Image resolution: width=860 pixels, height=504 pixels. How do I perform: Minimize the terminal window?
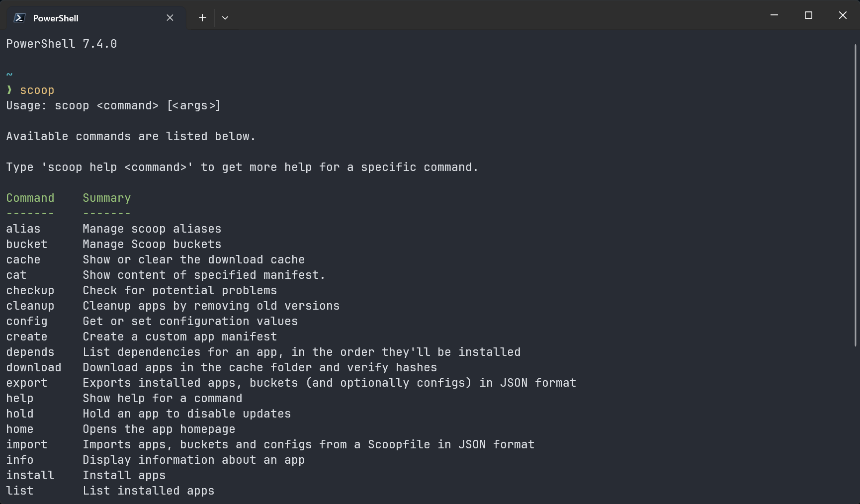coord(774,15)
